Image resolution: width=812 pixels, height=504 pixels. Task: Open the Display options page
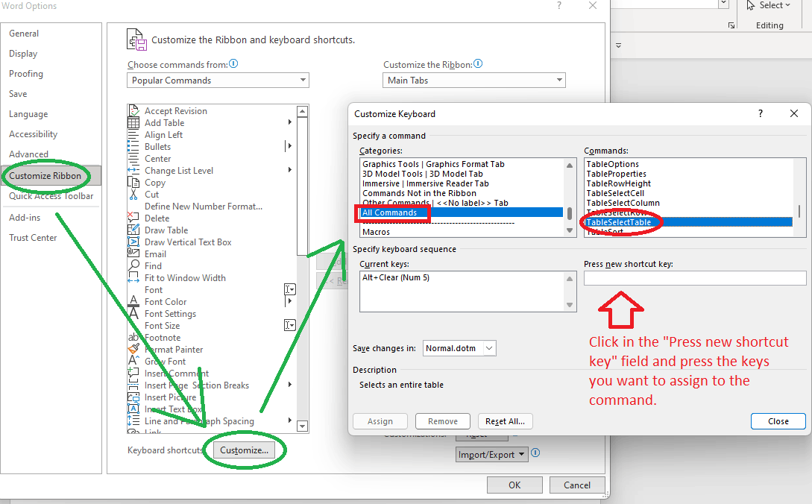[x=23, y=54]
